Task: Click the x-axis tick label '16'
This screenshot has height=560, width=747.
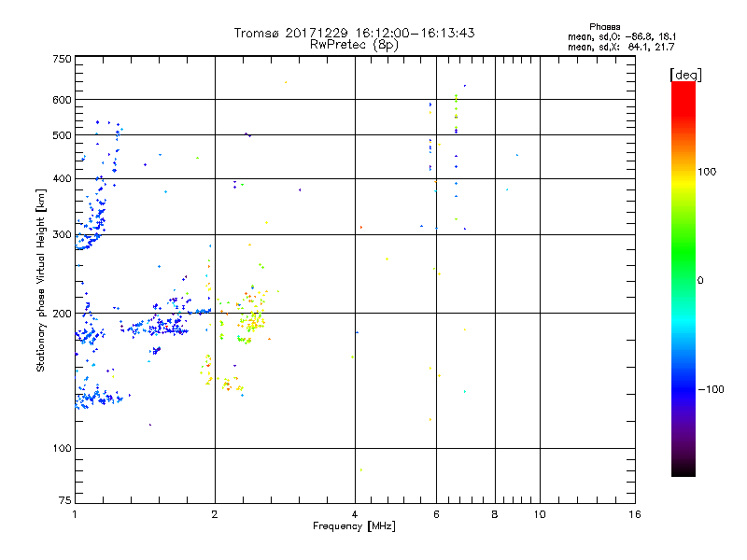Action: pyautogui.click(x=635, y=514)
